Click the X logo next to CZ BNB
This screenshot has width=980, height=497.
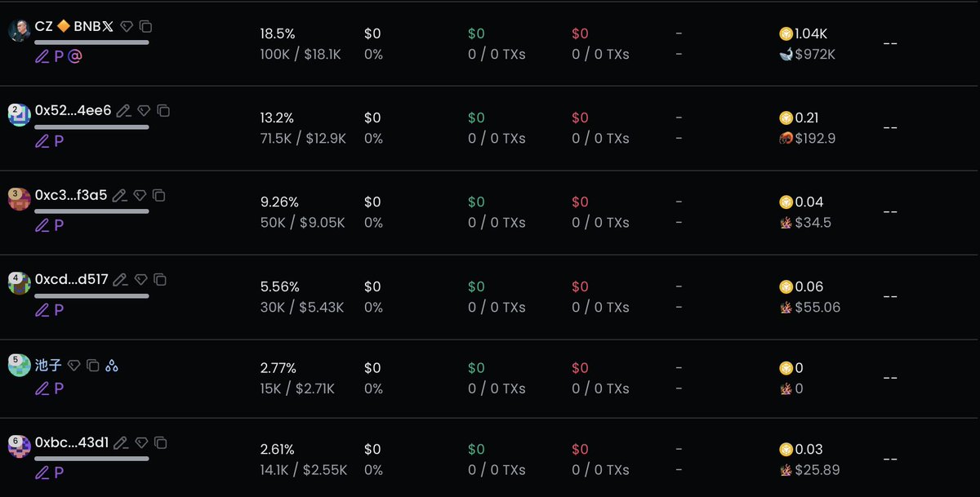(108, 27)
